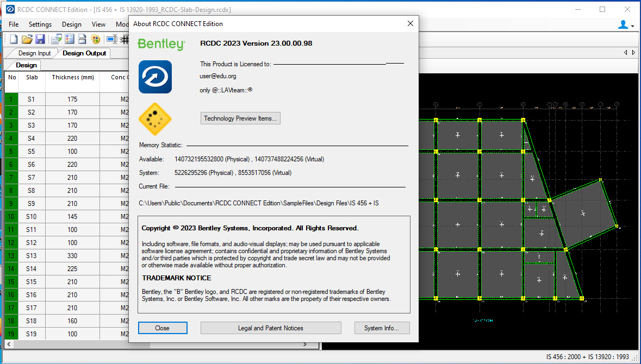This screenshot has width=641, height=364.
Task: Click thickness value "145" for slab S10
Action: coord(72,217)
